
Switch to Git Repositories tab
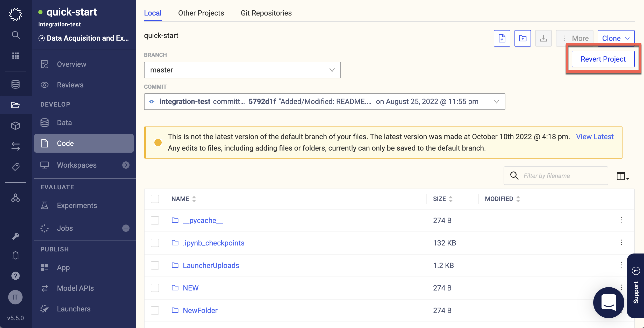(266, 13)
